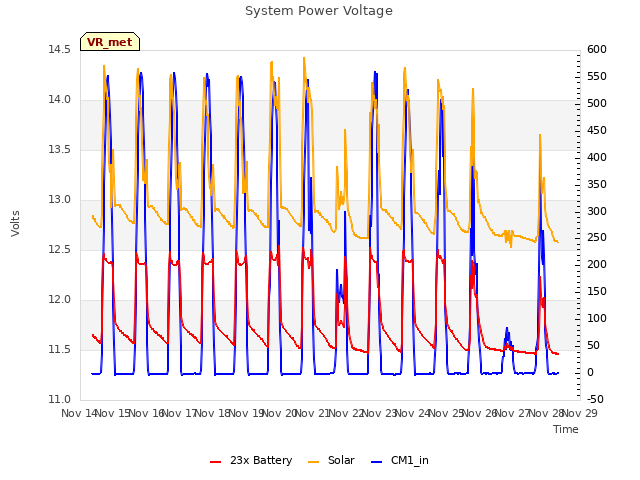Click the VR_met label badge
640x480 pixels.
pos(110,42)
